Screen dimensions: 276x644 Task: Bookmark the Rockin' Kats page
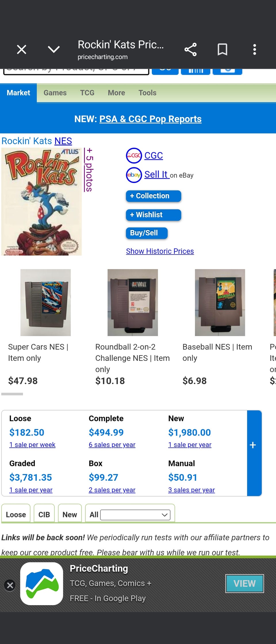(x=222, y=49)
